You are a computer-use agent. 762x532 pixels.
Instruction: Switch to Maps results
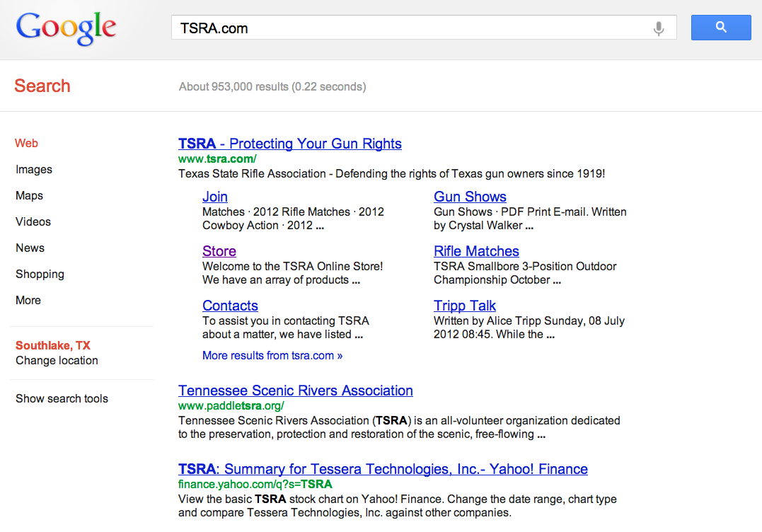(x=29, y=196)
